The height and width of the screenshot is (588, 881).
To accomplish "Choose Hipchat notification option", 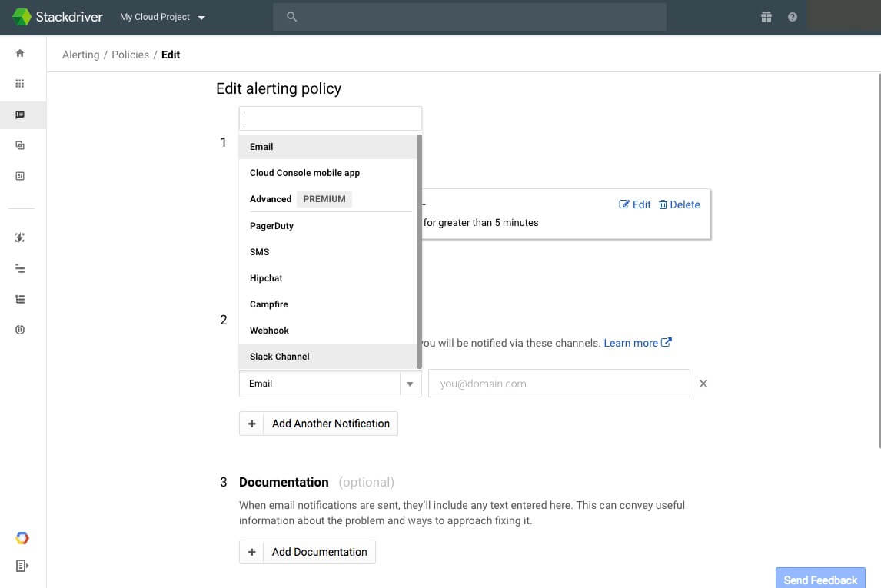I will [327, 278].
